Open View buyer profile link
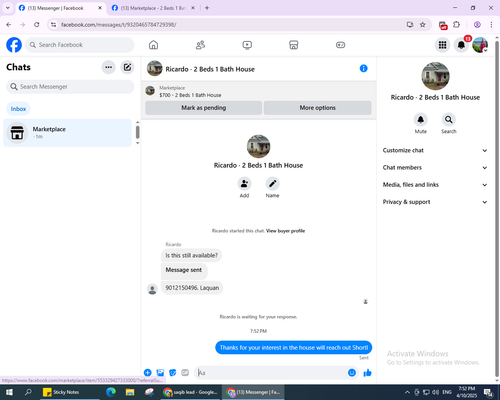This screenshot has width=500, height=400. pyautogui.click(x=285, y=231)
